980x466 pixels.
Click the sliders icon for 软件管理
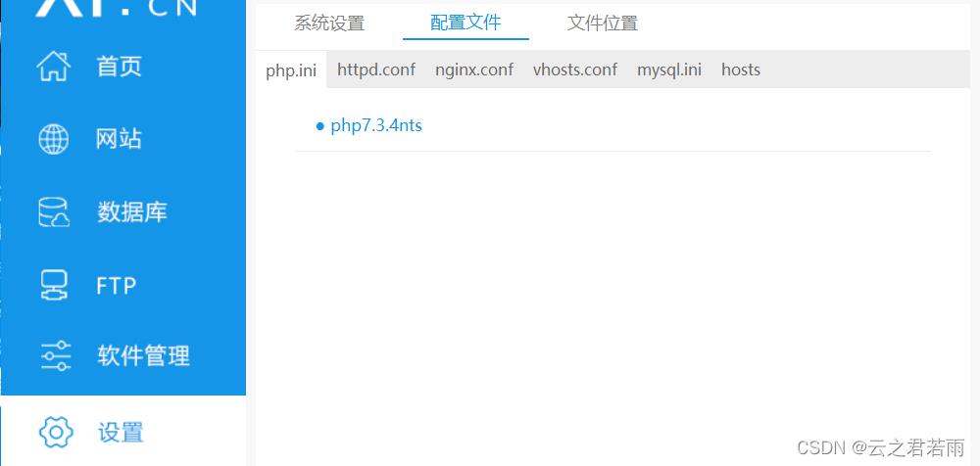point(55,356)
